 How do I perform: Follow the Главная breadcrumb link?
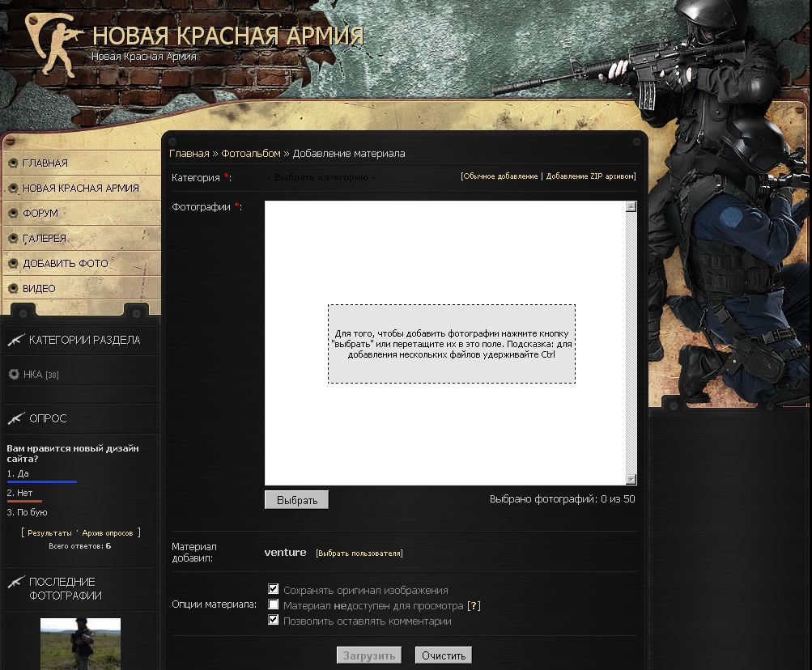(189, 153)
